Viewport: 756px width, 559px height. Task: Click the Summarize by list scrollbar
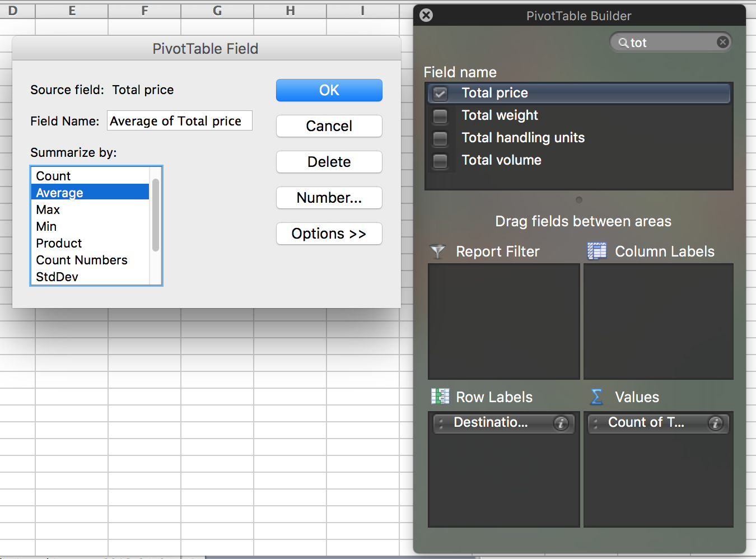156,215
